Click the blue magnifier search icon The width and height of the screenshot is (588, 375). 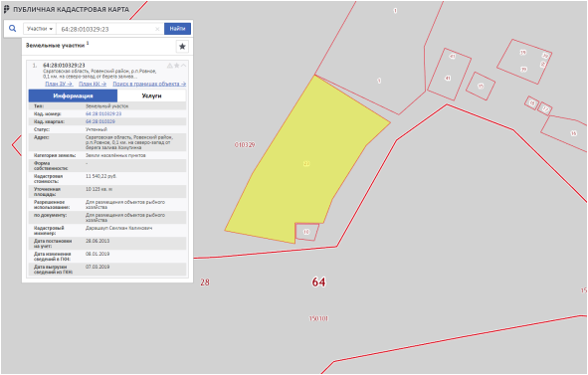point(12,29)
